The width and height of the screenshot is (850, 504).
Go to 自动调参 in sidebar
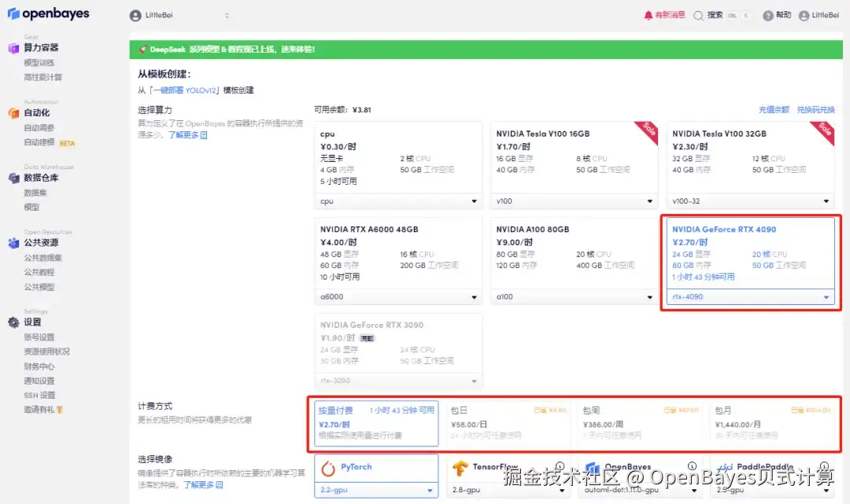pos(39,127)
